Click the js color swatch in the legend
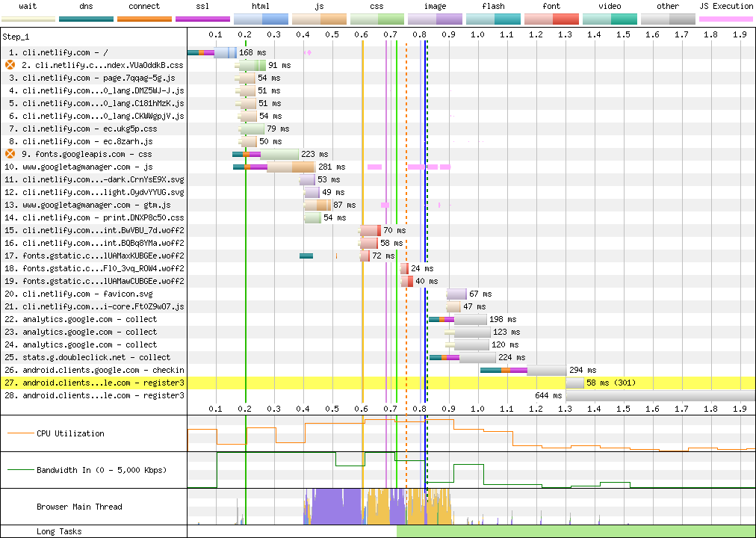Viewport: 756px width, 538px height. (319, 19)
